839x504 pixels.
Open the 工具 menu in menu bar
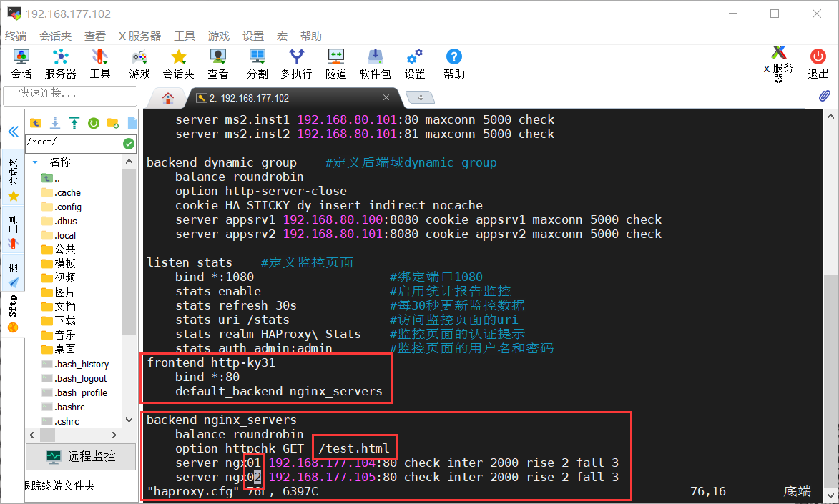click(185, 36)
